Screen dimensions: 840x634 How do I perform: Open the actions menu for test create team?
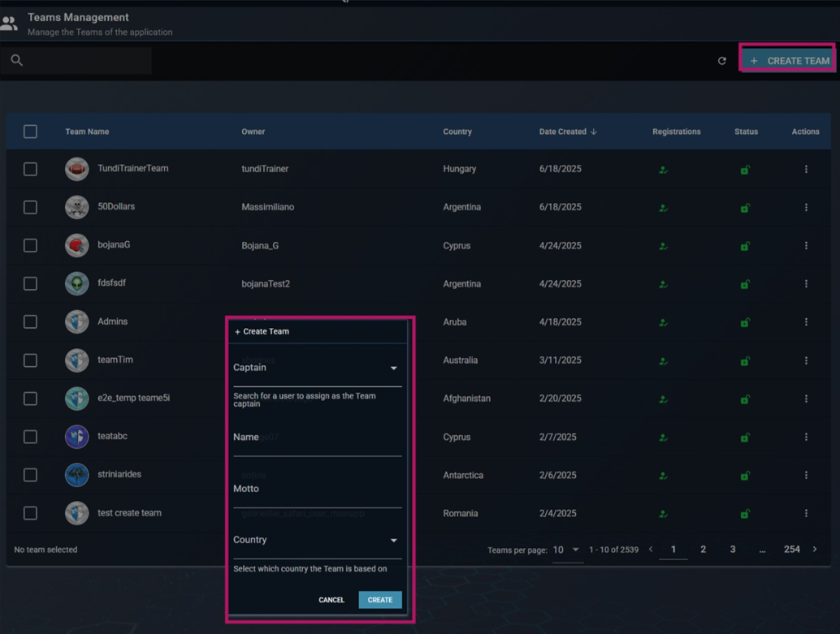(x=806, y=513)
